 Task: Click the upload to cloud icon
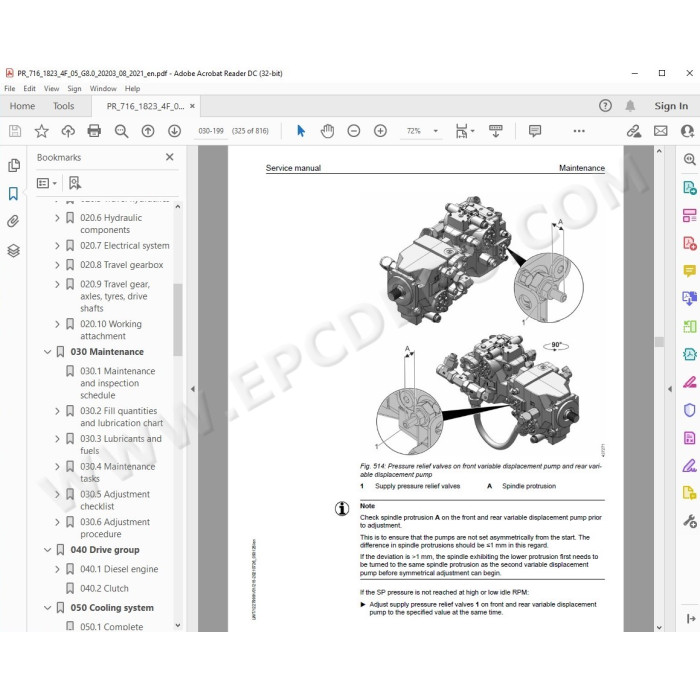(x=68, y=131)
